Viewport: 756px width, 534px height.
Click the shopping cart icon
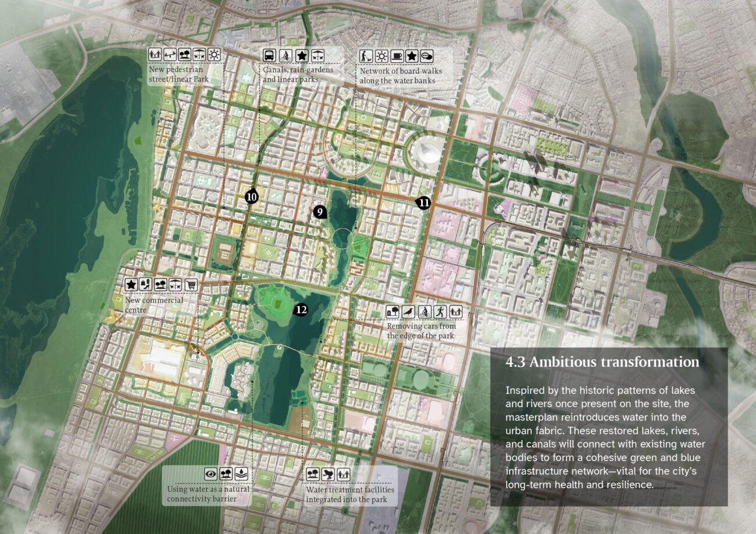191,285
